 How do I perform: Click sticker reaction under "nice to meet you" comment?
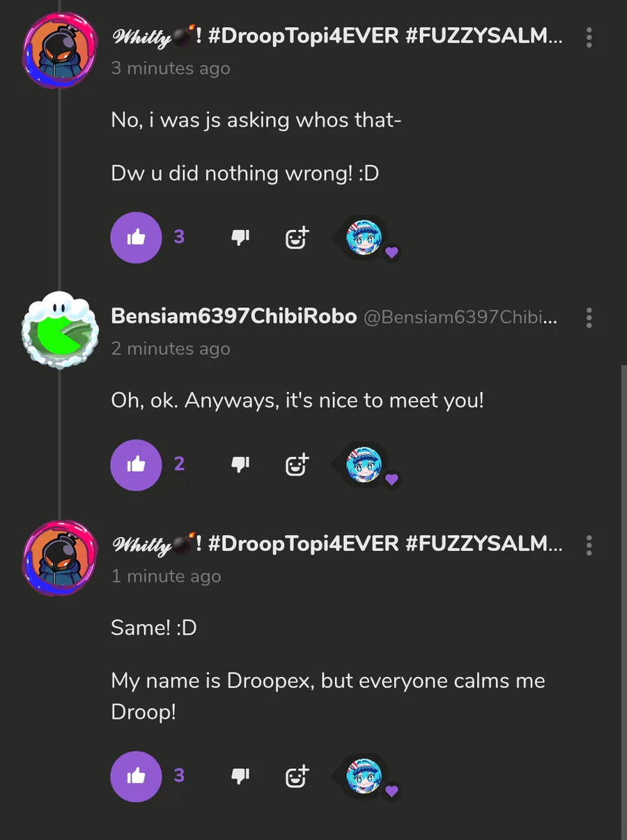coord(364,465)
